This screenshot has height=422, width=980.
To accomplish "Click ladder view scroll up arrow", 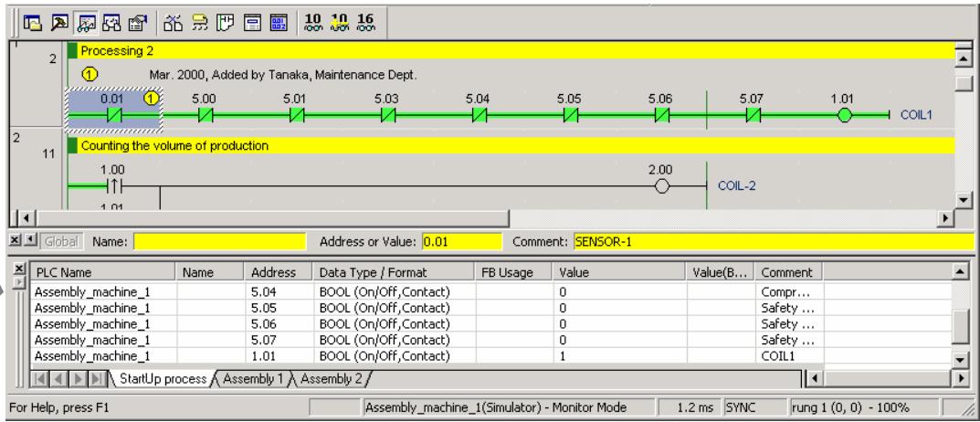I will point(964,58).
